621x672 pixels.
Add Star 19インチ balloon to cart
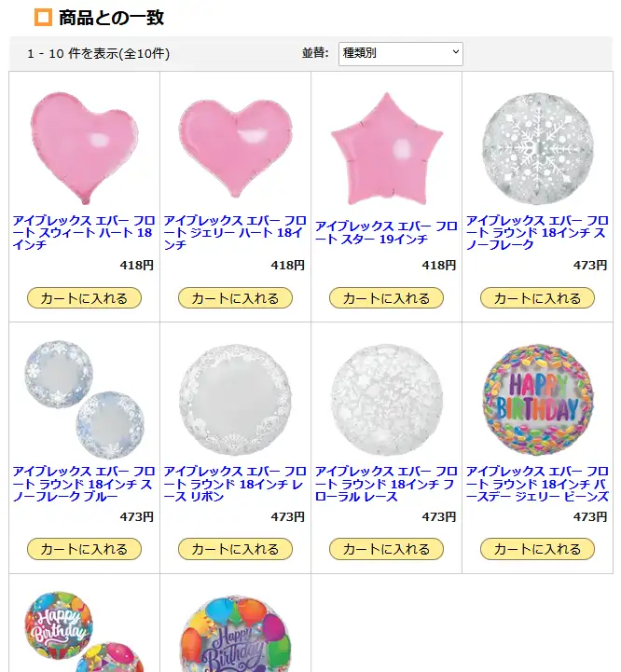pos(386,298)
